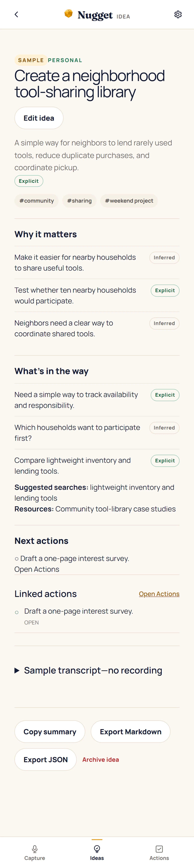
Task: Export the idea as JSON
Action: [46, 759]
